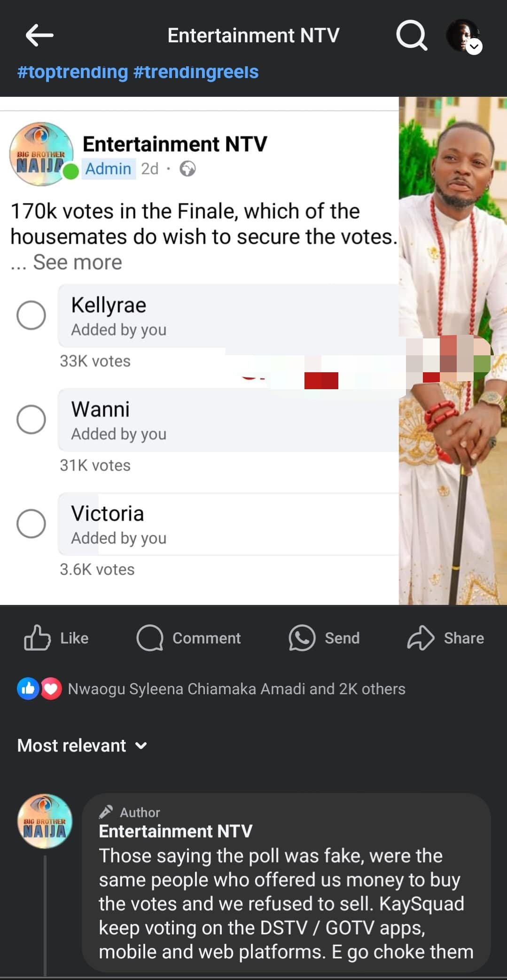Tap the public globe privacy icon

point(187,169)
